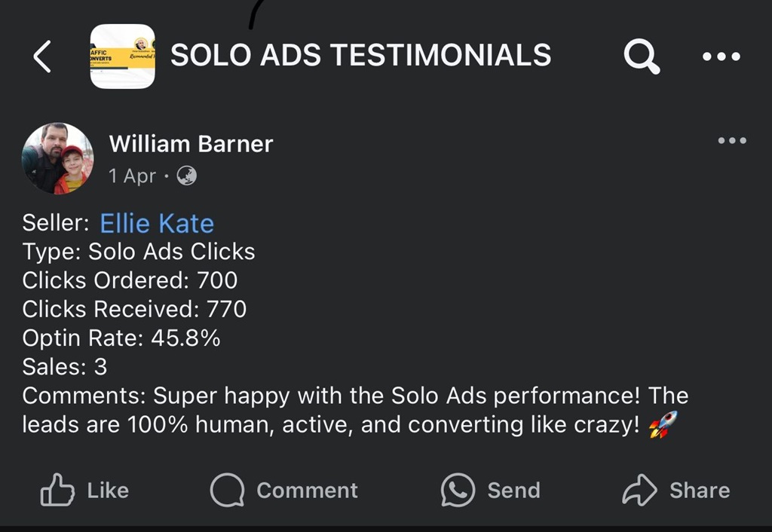The image size is (772, 532).
Task: Tap the back arrow in the header
Action: tap(43, 57)
